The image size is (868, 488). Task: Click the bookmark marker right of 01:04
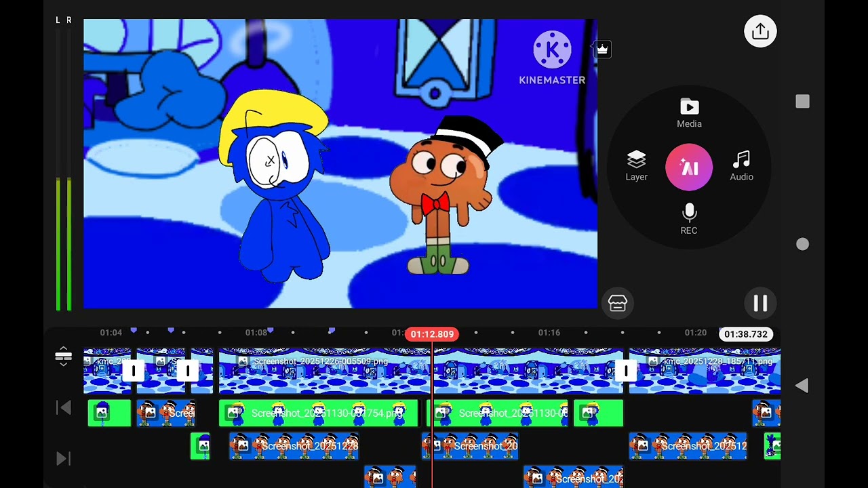click(x=134, y=330)
